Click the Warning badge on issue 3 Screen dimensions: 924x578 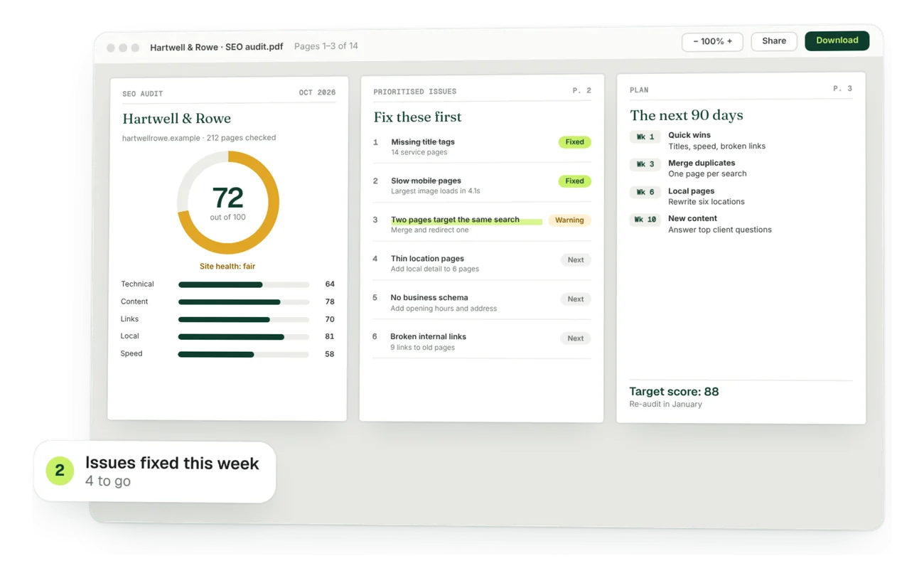pyautogui.click(x=569, y=220)
